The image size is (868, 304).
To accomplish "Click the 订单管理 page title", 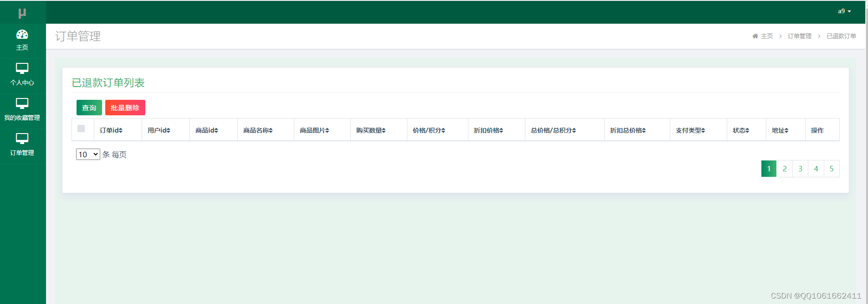I will [x=78, y=36].
